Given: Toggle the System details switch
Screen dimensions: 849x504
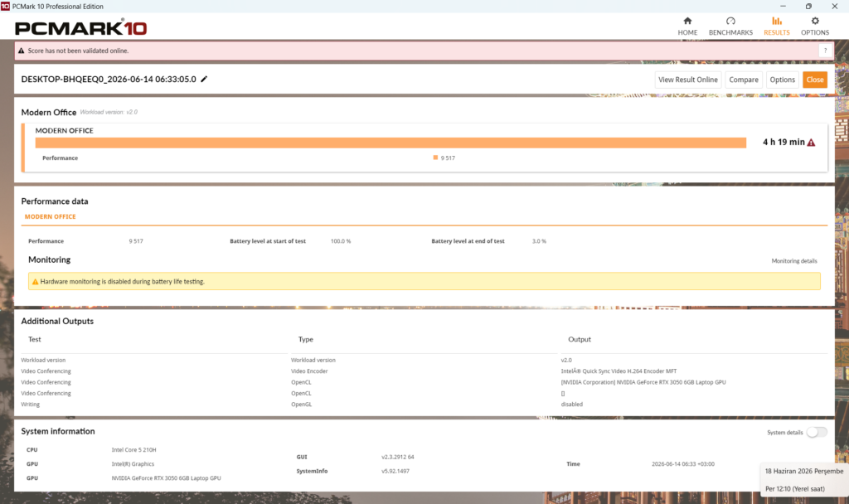Looking at the screenshot, I should [817, 432].
